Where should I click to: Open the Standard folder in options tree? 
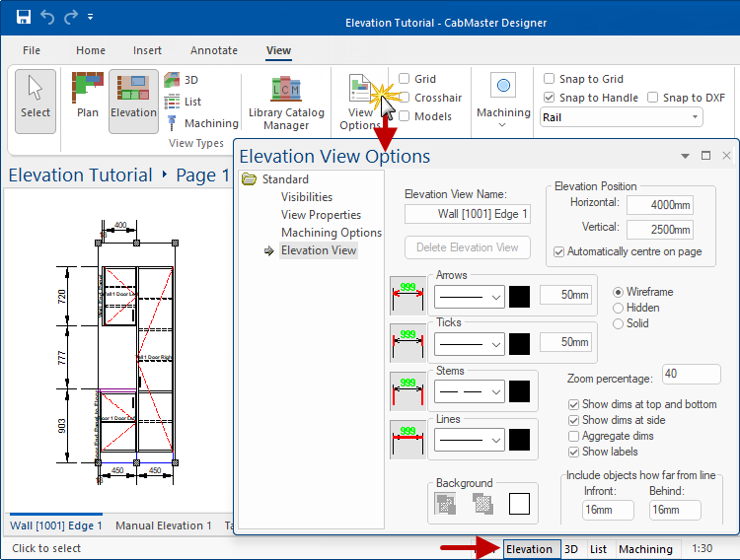coord(275,179)
